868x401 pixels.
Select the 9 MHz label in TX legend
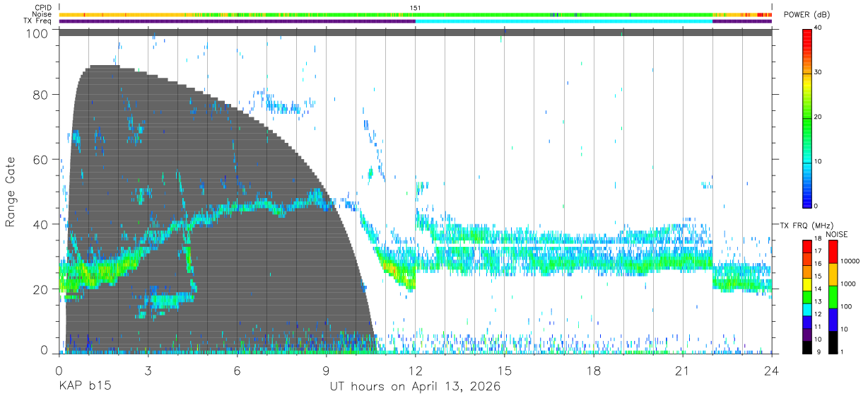[818, 351]
